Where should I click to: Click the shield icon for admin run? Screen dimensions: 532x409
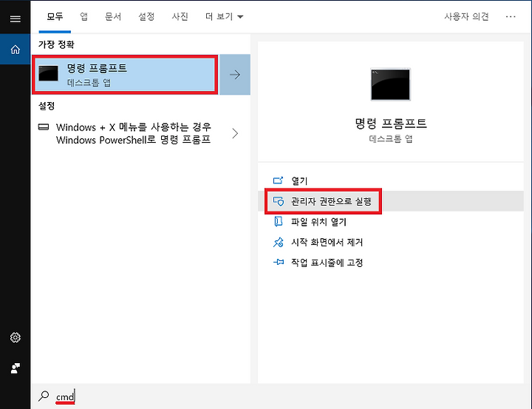[x=279, y=201]
